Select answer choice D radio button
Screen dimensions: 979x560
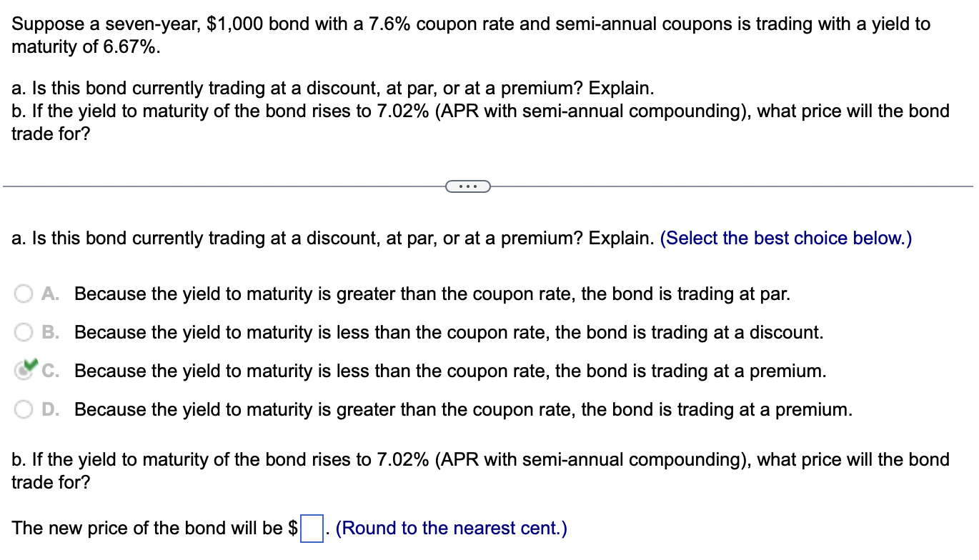[x=24, y=409]
